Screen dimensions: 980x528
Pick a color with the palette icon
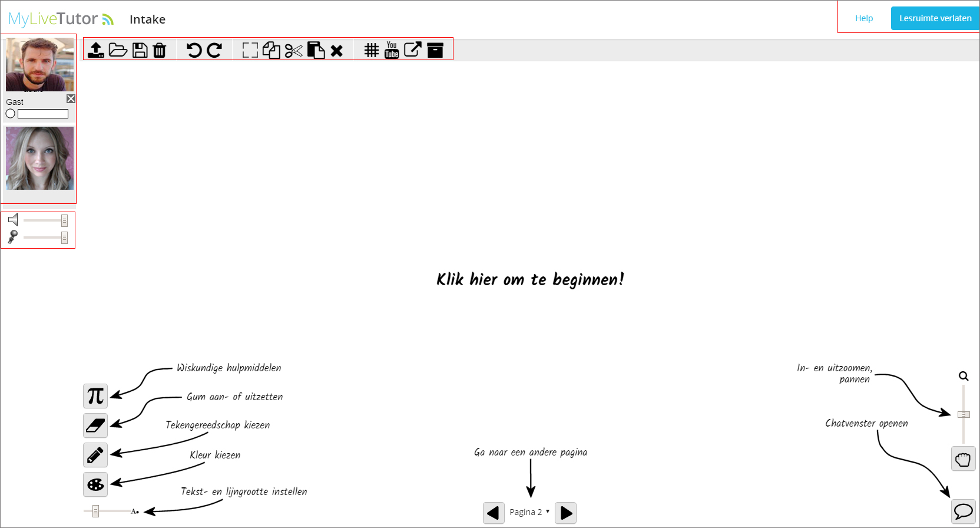(x=95, y=484)
